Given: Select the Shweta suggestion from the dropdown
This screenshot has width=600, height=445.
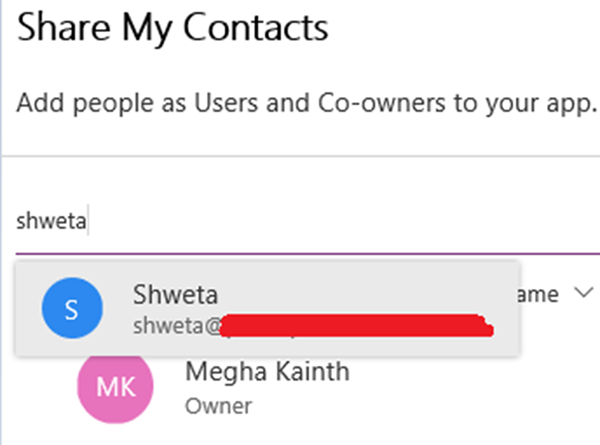Looking at the screenshot, I should (x=267, y=309).
